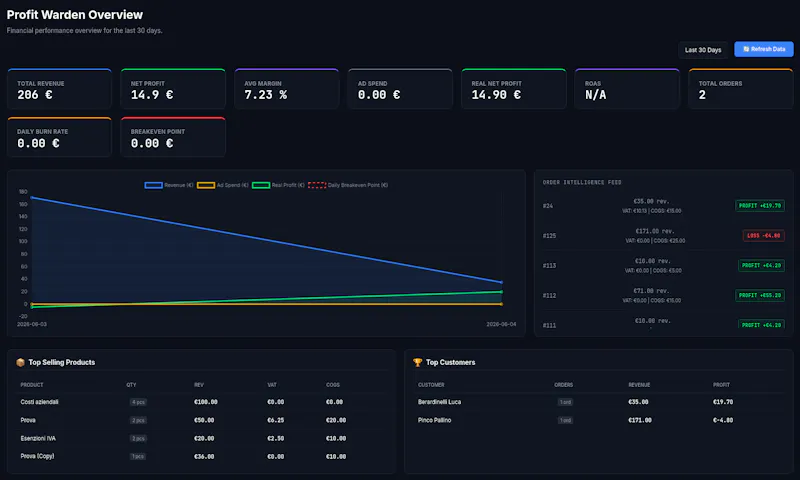Click the Top Customers heading
This screenshot has width=800, height=480.
tap(451, 362)
